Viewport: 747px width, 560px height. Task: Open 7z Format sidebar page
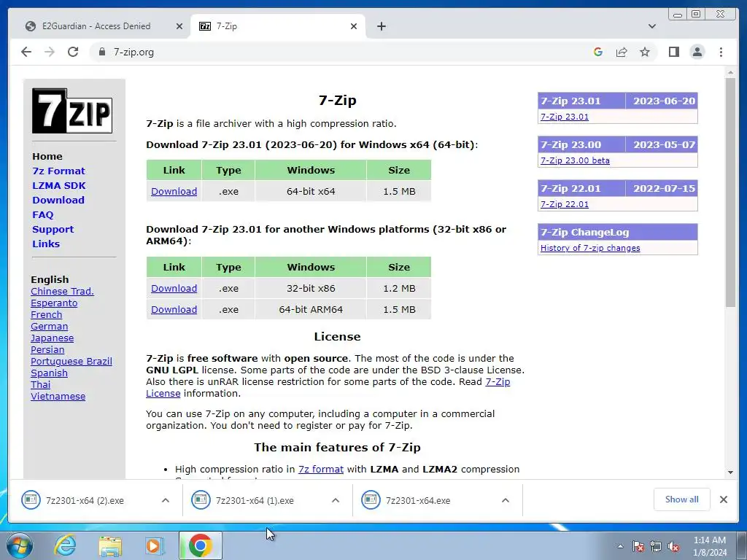(x=58, y=171)
